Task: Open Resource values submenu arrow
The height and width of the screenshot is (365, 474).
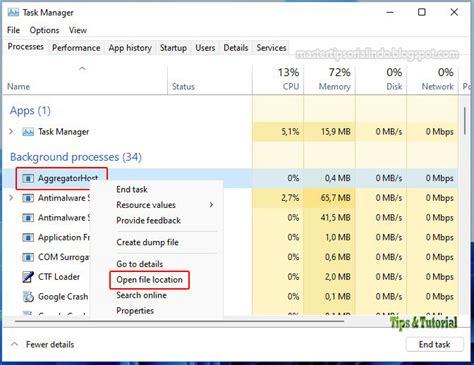Action: (x=211, y=205)
